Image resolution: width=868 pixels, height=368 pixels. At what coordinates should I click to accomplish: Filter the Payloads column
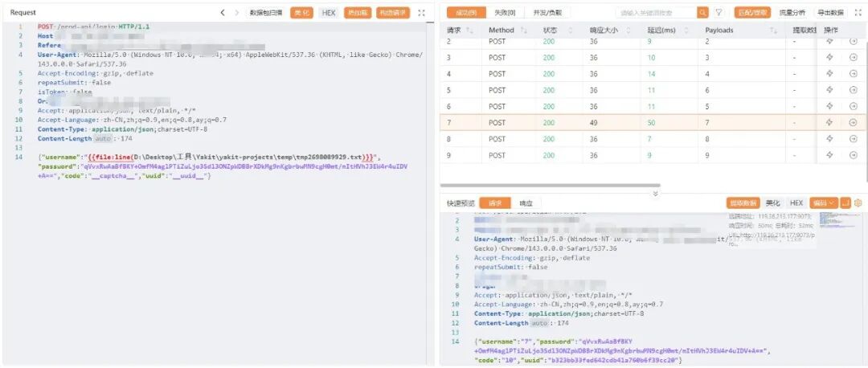(773, 30)
